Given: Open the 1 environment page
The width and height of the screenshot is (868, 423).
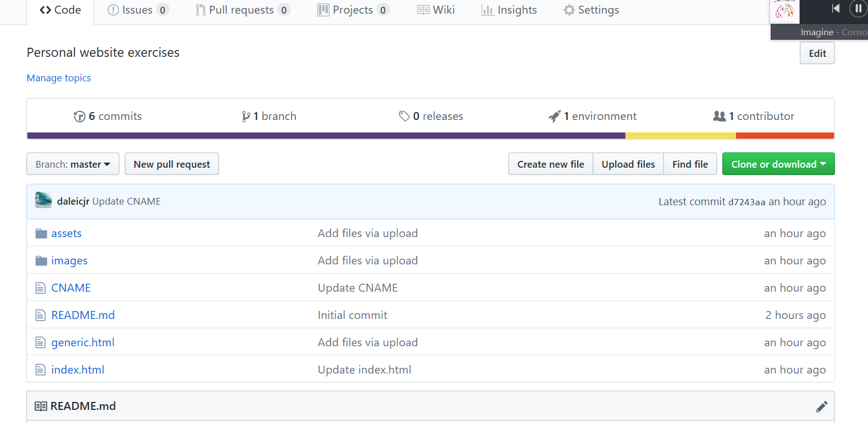Looking at the screenshot, I should pyautogui.click(x=593, y=116).
